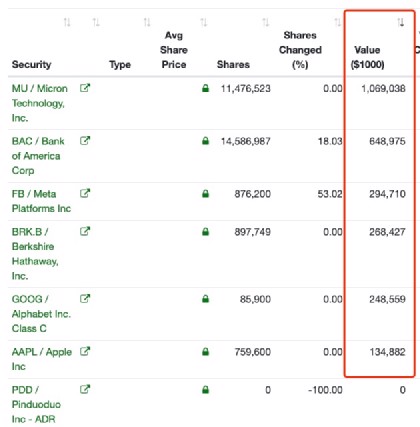Click the green lock icon in GOOG row
The width and height of the screenshot is (420, 427).
[x=205, y=299]
